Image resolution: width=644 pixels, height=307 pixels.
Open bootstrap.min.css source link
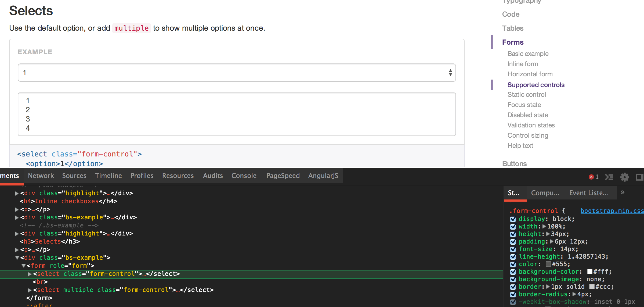(x=612, y=211)
